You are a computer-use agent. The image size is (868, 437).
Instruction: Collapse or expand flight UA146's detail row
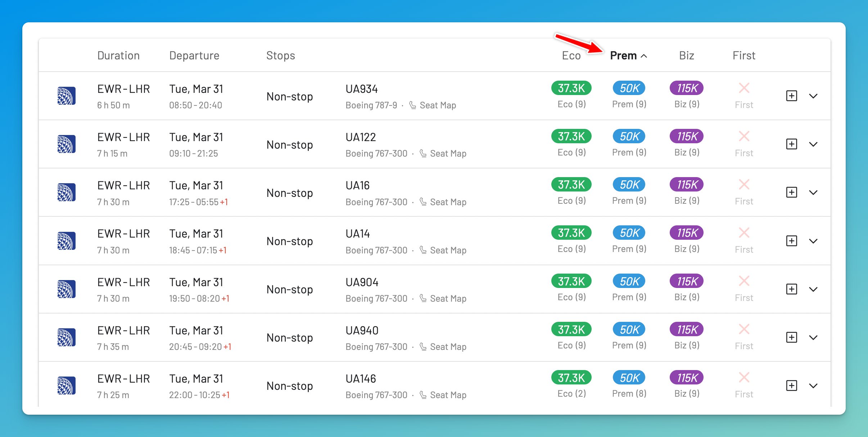pos(814,386)
